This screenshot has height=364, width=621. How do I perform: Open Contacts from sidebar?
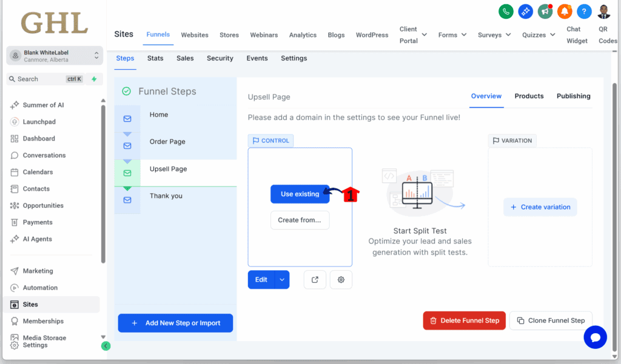click(36, 189)
